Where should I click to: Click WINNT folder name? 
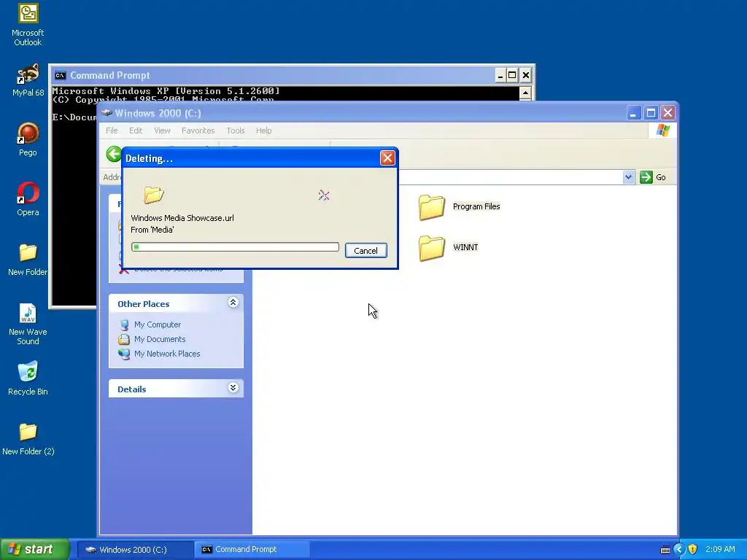tap(465, 247)
